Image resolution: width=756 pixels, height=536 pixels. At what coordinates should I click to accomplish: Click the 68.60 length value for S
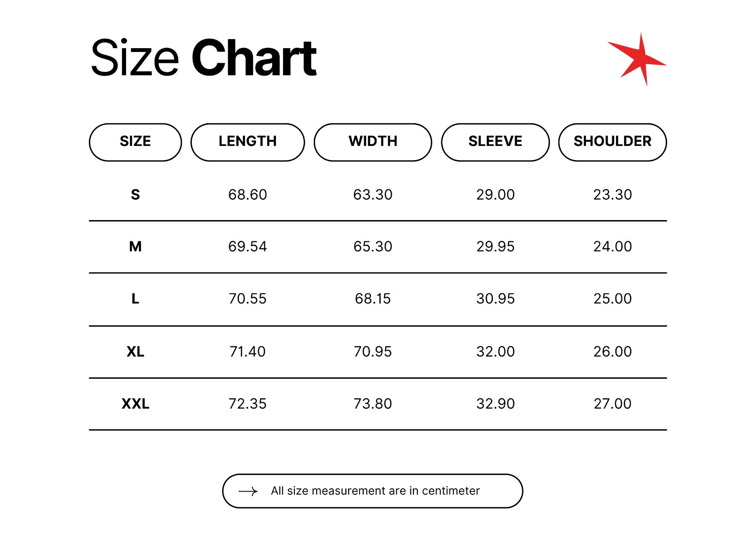[248, 195]
